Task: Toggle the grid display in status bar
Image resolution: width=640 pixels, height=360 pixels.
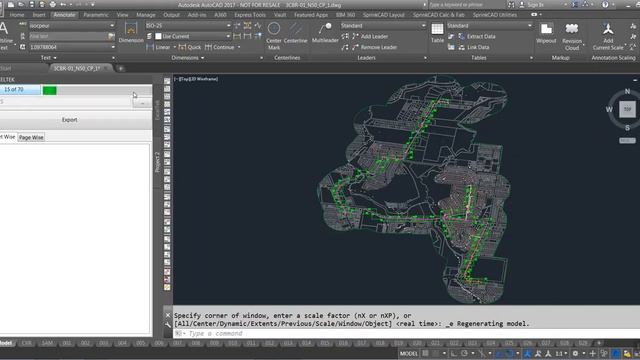Action: [x=425, y=353]
